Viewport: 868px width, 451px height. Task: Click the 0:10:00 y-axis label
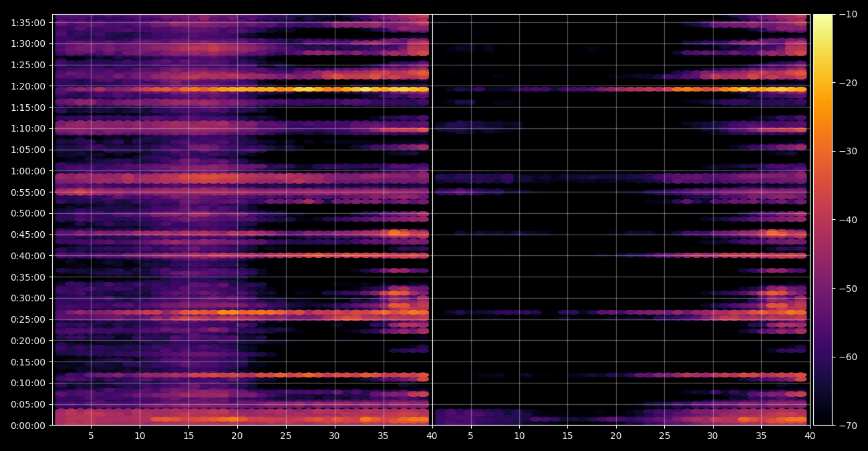(x=28, y=383)
